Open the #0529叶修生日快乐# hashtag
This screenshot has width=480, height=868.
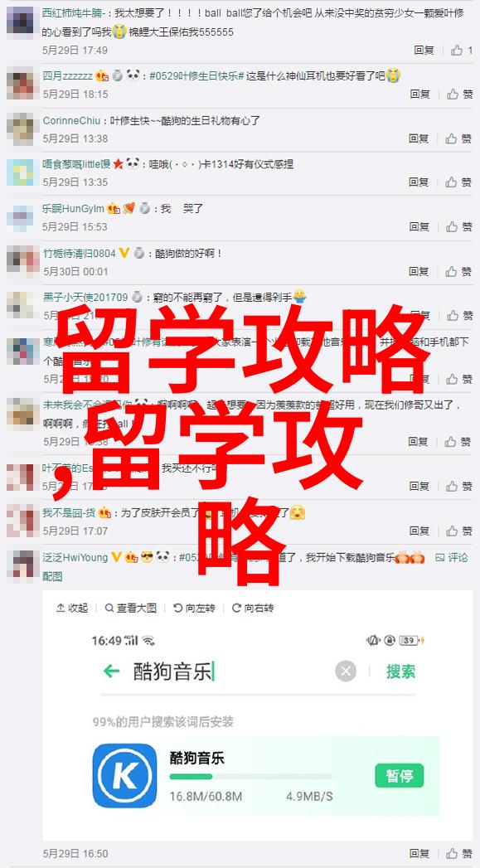[196, 75]
